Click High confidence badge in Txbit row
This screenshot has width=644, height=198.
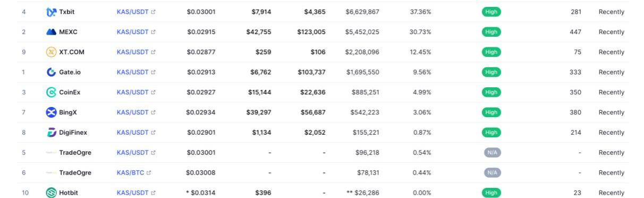pos(492,12)
